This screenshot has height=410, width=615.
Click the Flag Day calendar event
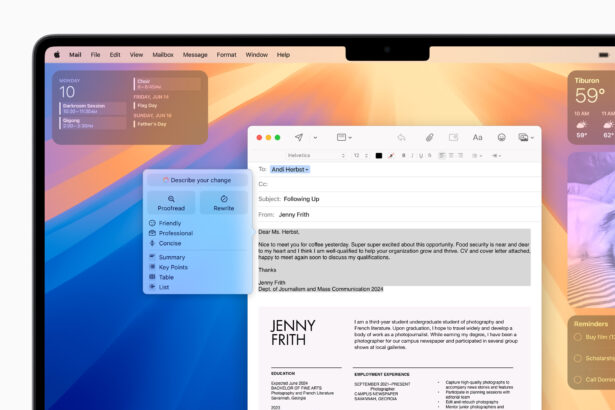point(145,106)
